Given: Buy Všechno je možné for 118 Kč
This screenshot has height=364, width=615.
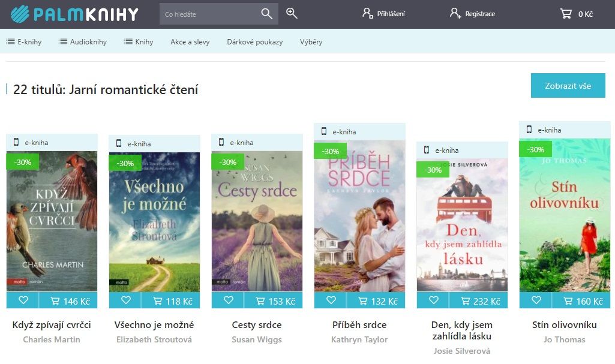Looking at the screenshot, I should click(x=170, y=300).
